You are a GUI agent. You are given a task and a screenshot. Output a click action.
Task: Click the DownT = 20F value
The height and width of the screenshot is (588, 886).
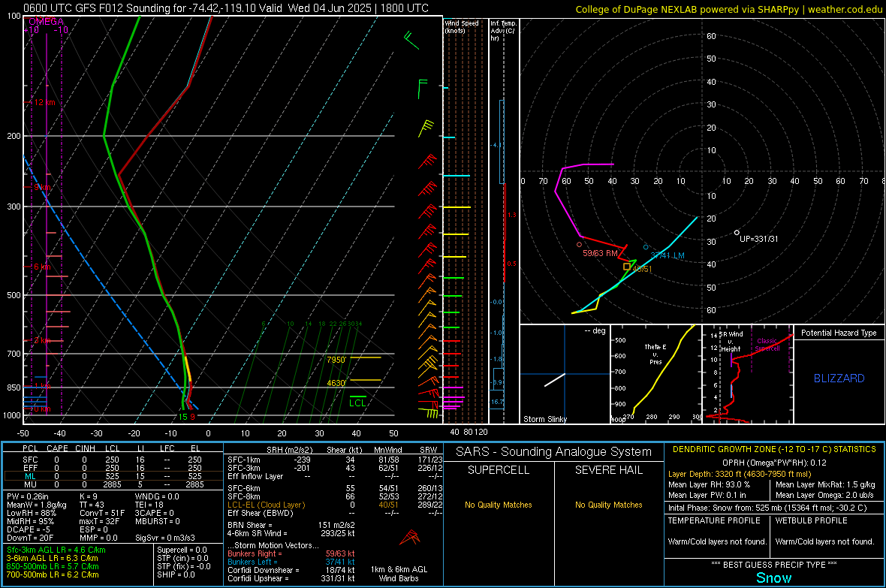pyautogui.click(x=30, y=538)
